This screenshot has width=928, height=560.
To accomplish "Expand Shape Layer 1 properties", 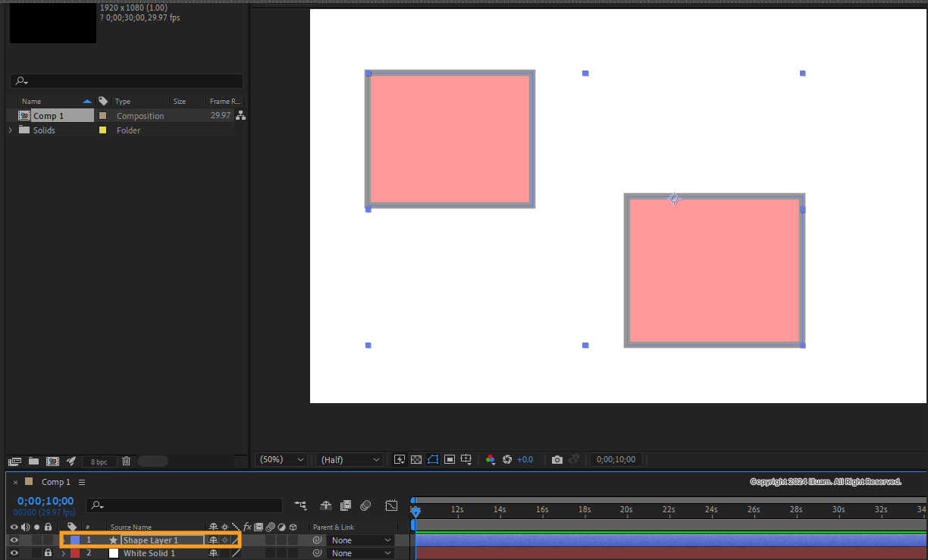I will tap(64, 540).
